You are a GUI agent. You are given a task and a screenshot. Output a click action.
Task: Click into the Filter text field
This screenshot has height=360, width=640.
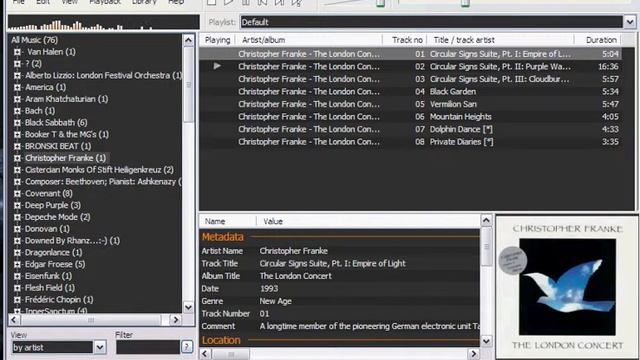click(x=148, y=347)
